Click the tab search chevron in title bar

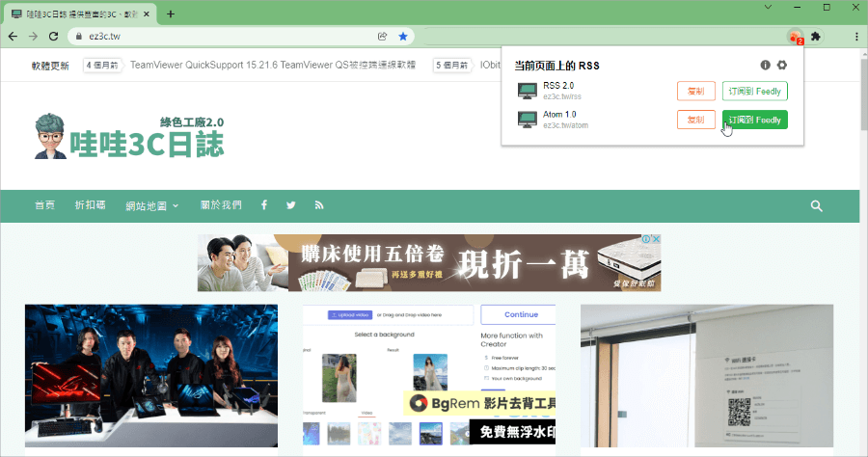click(x=769, y=7)
